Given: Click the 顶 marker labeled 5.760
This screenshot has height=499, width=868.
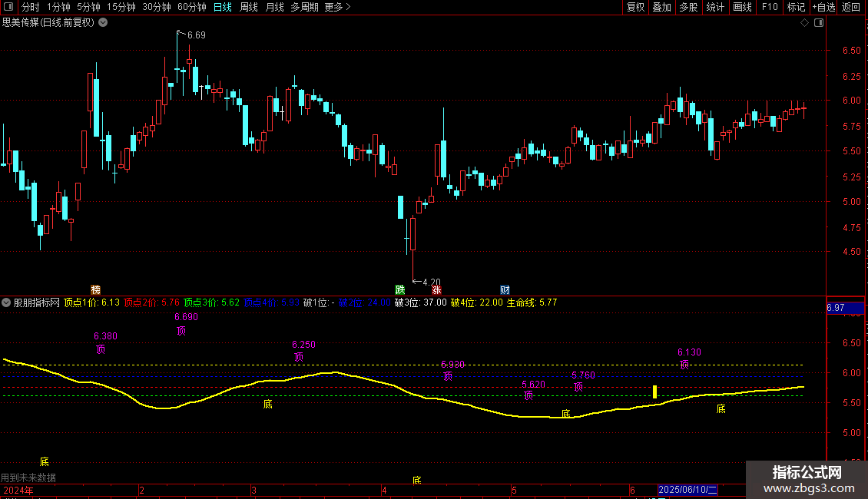Looking at the screenshot, I should [x=578, y=387].
